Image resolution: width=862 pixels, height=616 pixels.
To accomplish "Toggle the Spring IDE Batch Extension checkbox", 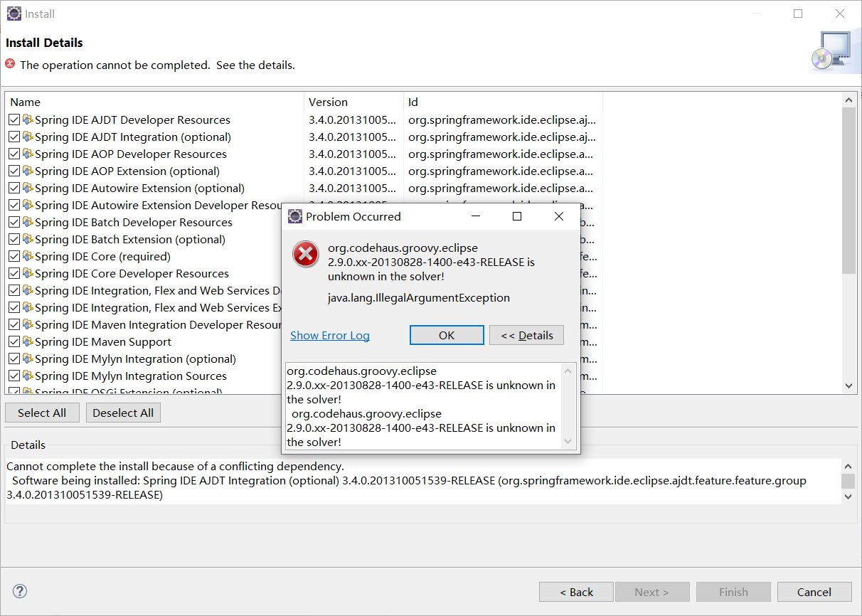I will 14,239.
